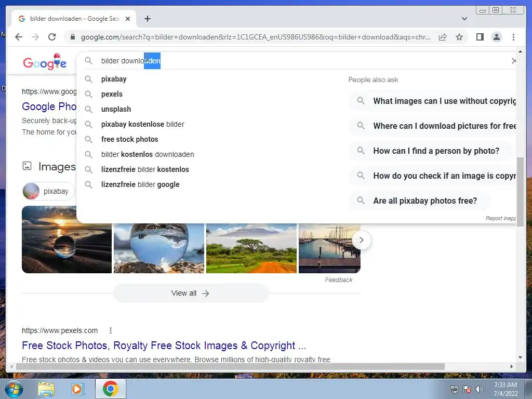Show next images with the carousel arrow

(362, 240)
